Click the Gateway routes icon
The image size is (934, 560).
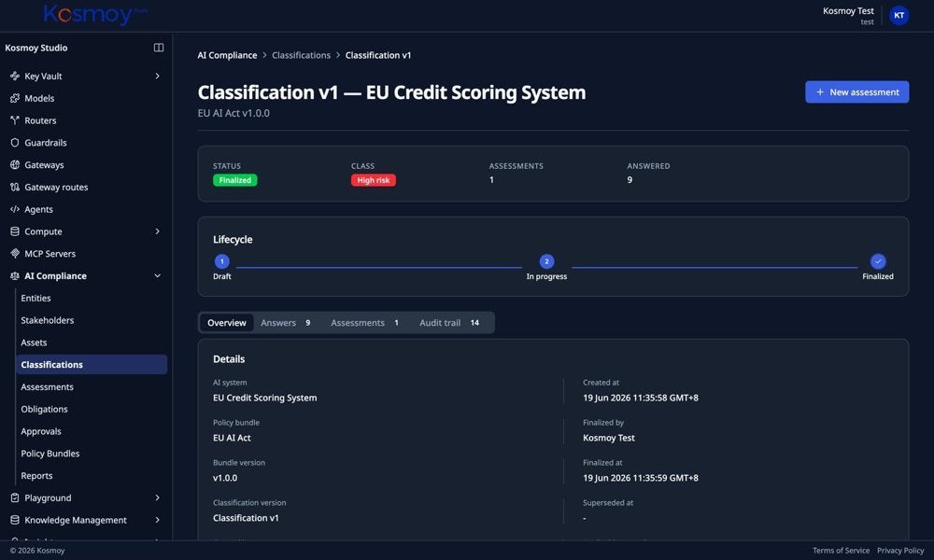click(x=15, y=187)
